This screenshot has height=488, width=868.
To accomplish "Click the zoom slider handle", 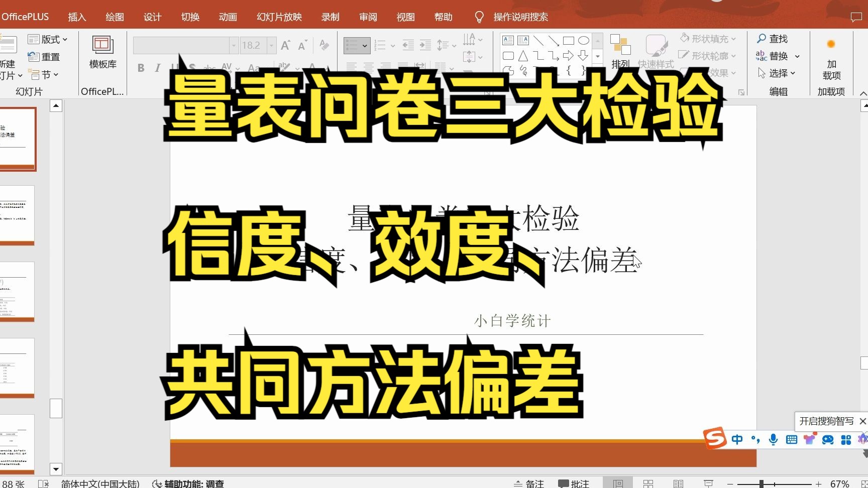I will (762, 484).
